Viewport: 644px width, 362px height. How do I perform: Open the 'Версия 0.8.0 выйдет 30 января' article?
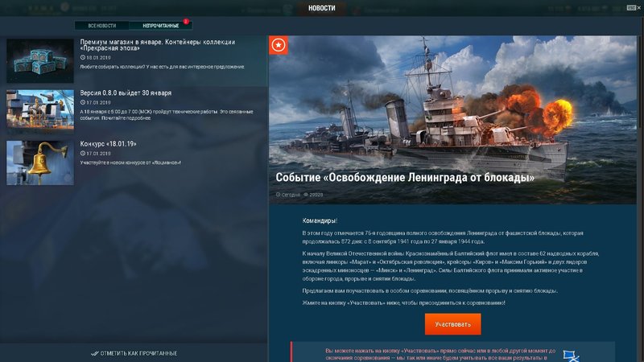(x=126, y=93)
